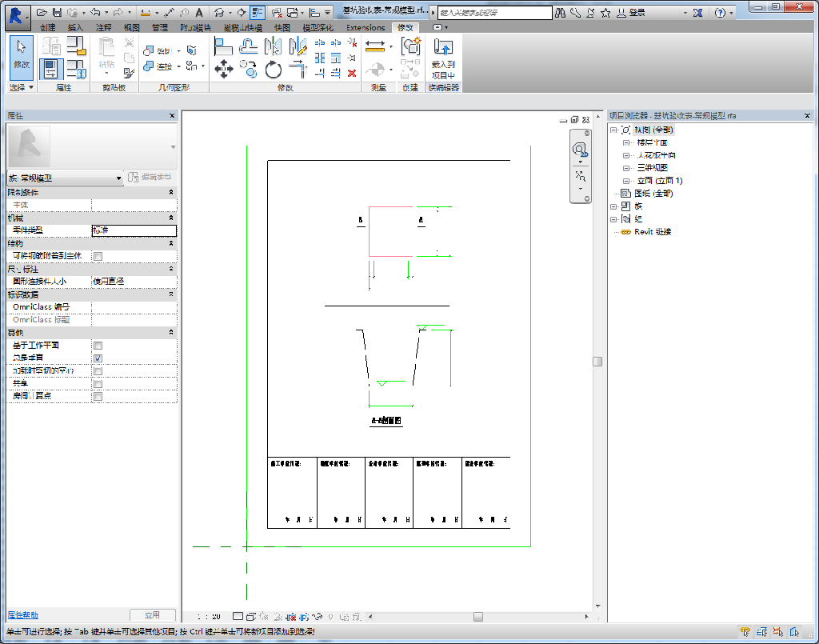Select the Trim/Extend to Corner tool
The image size is (819, 644).
pos(298,69)
